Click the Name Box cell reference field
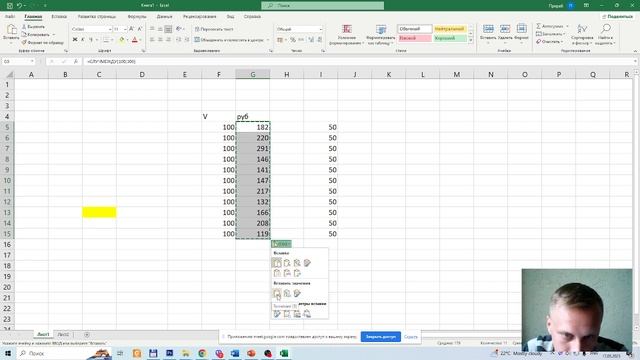This screenshot has width=640, height=360. (x=18, y=61)
